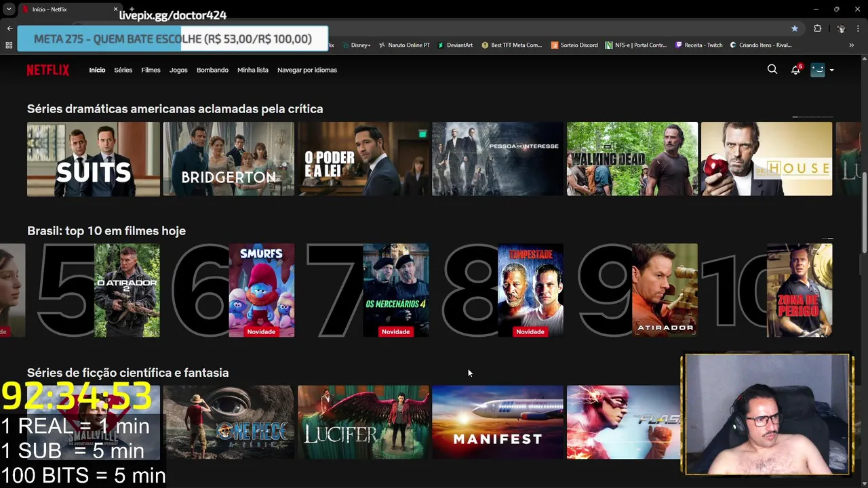
Task: Go back with the browser back arrow
Action: point(9,28)
